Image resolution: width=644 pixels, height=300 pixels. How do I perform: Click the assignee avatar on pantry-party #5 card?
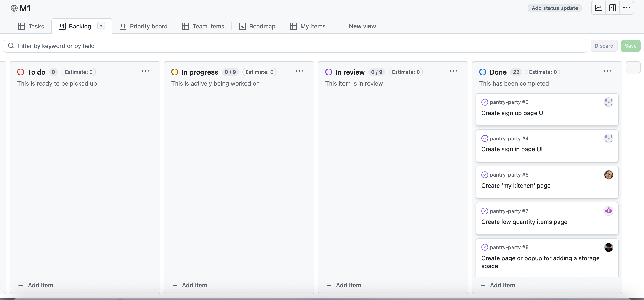tap(609, 175)
